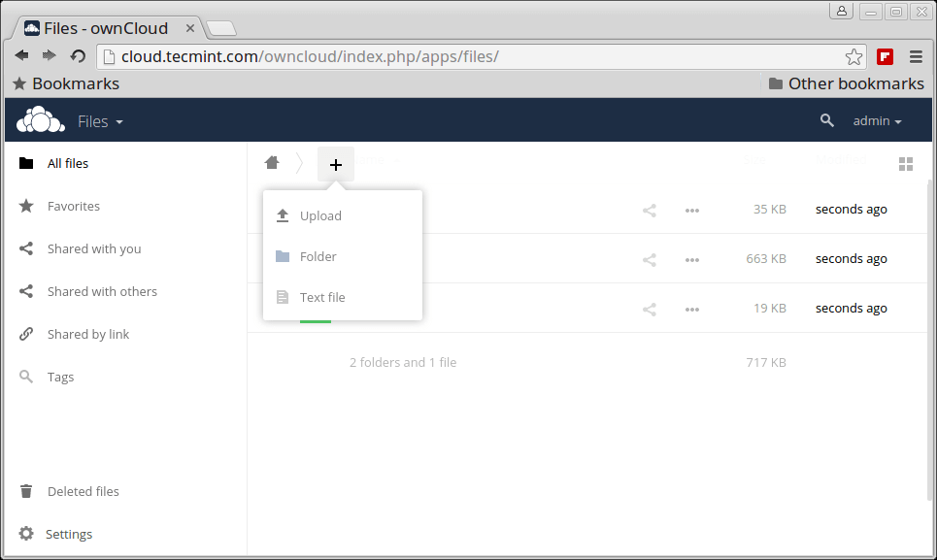Select the Files - ownCloud tab
This screenshot has width=937, height=560.
(x=108, y=28)
